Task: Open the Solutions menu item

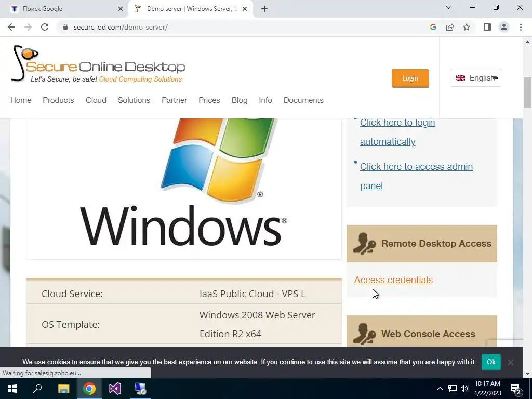Action: 134,100
